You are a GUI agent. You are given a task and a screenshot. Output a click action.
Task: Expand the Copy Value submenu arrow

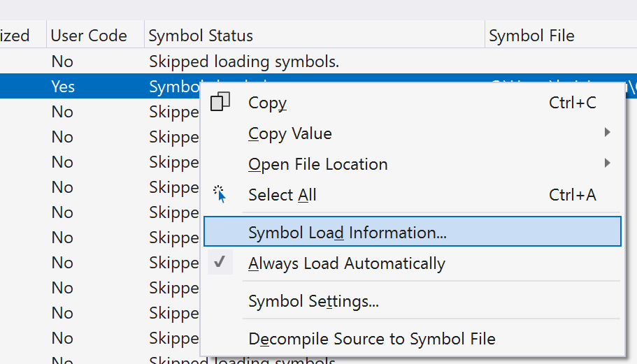click(607, 133)
